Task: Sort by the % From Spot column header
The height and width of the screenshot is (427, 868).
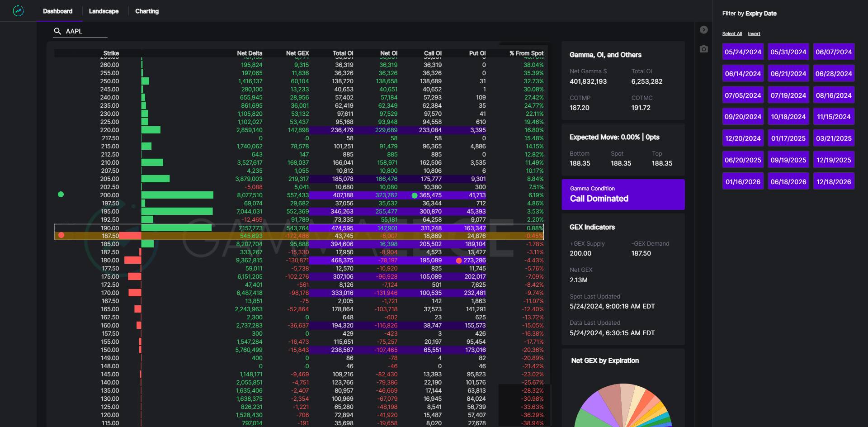Action: pyautogui.click(x=526, y=53)
